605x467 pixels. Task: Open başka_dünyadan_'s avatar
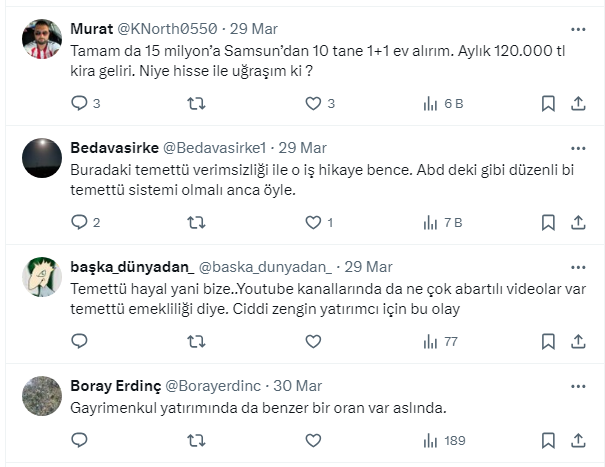click(x=42, y=277)
